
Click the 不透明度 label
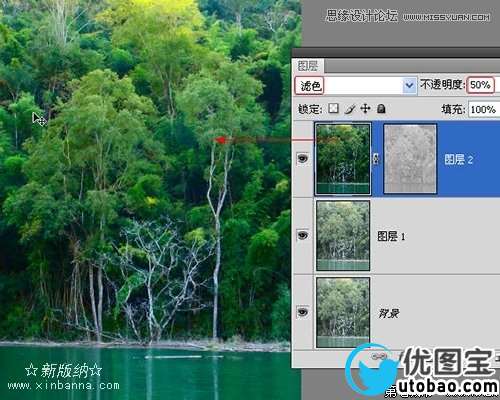coord(442,84)
